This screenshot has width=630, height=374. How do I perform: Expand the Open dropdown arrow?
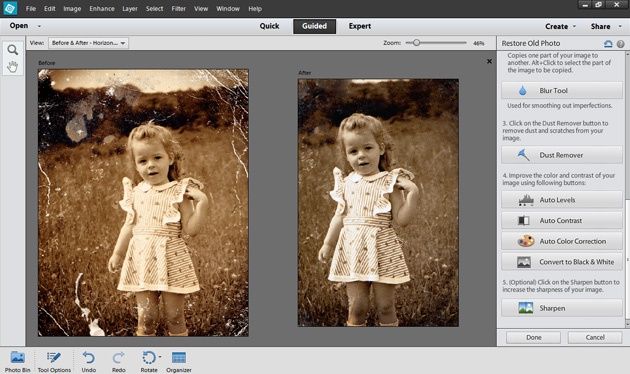coord(39,26)
